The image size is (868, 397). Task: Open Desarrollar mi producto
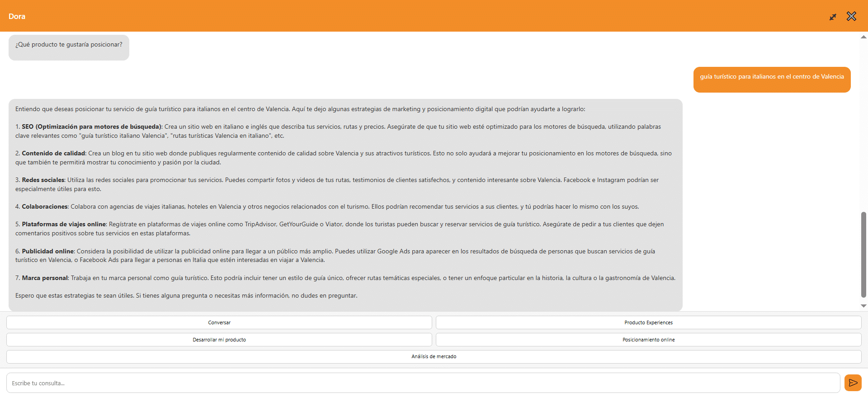[x=219, y=340]
